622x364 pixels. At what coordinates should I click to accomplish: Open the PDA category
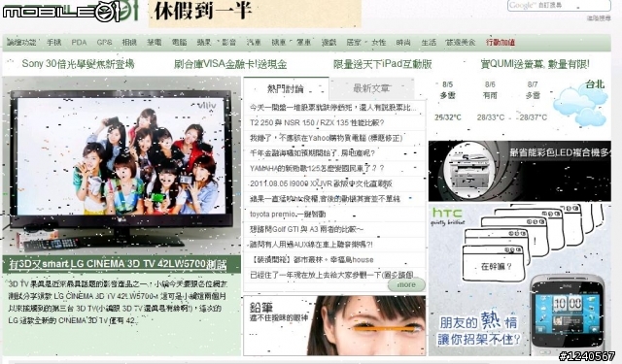[x=79, y=42]
